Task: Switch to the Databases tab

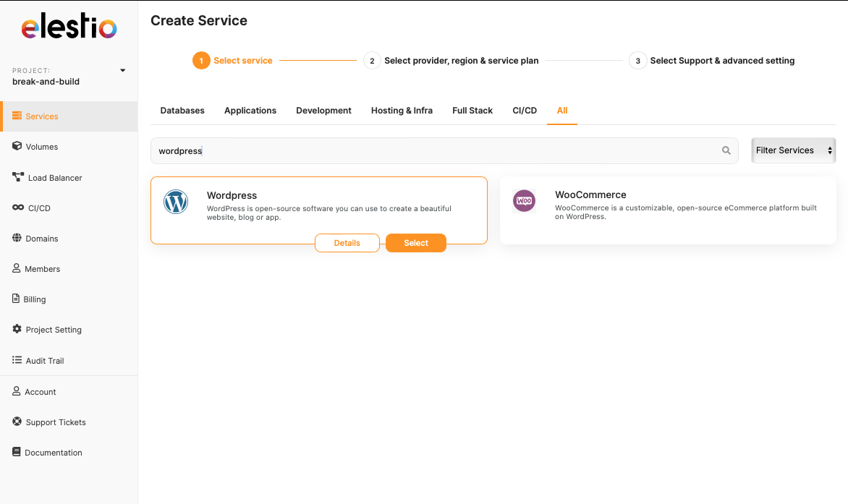Action: 182,111
